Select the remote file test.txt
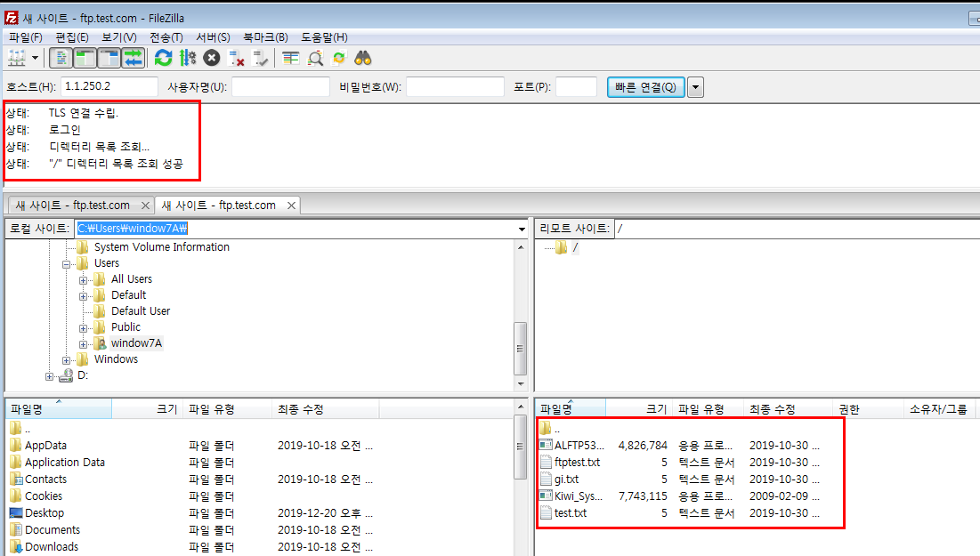The height and width of the screenshot is (556, 980). pos(570,513)
